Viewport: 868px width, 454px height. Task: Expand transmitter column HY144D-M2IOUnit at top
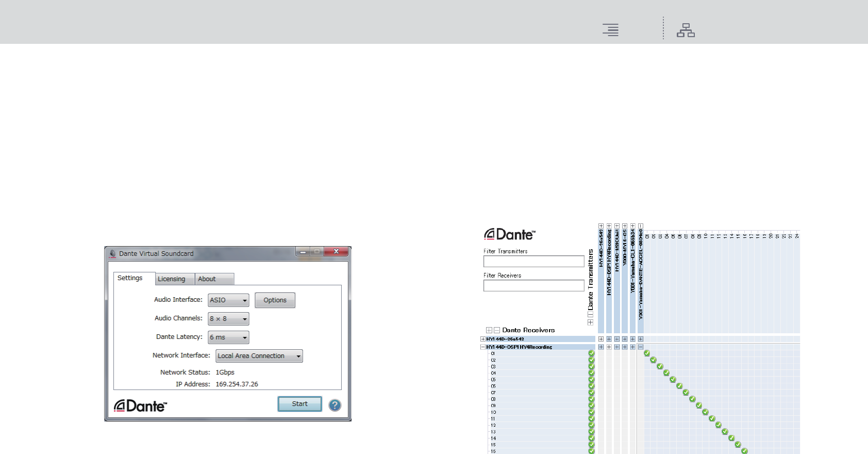tap(617, 226)
